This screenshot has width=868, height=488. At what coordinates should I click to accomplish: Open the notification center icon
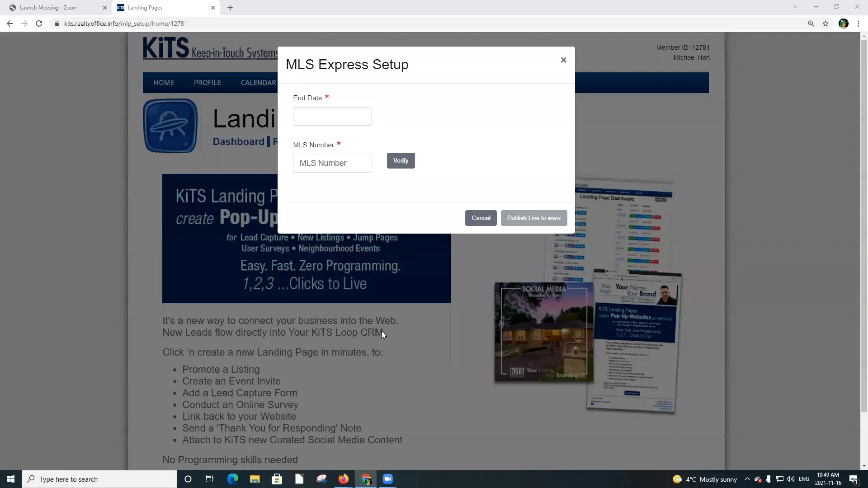point(854,479)
